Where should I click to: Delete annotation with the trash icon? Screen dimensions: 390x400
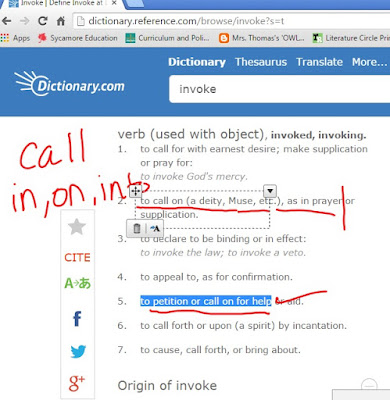tap(137, 229)
